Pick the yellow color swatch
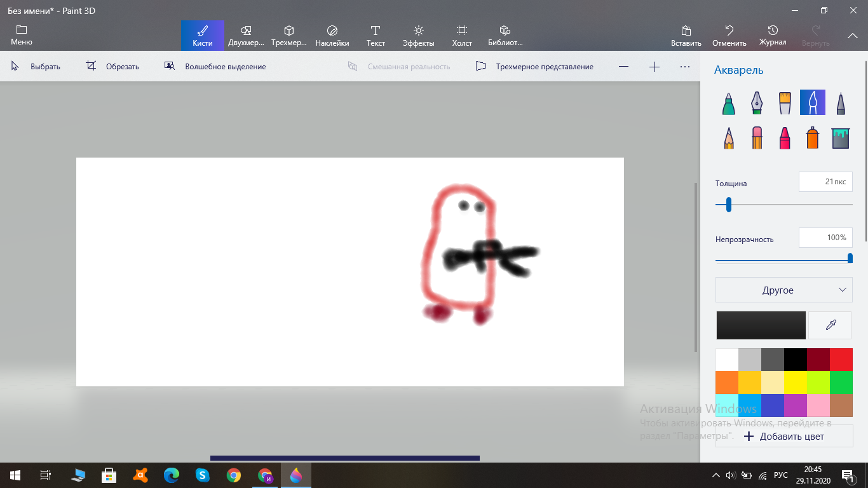Viewport: 868px width, 488px height. click(x=795, y=383)
